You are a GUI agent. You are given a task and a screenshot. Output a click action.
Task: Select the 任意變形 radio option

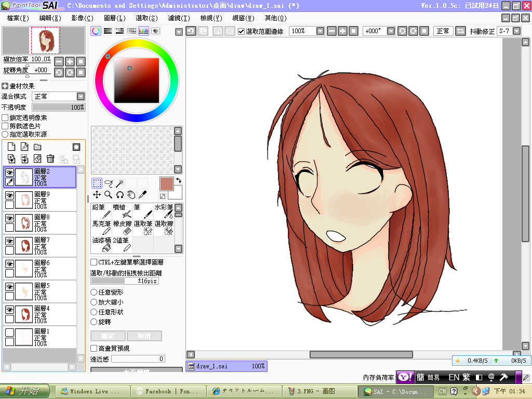[x=94, y=292]
